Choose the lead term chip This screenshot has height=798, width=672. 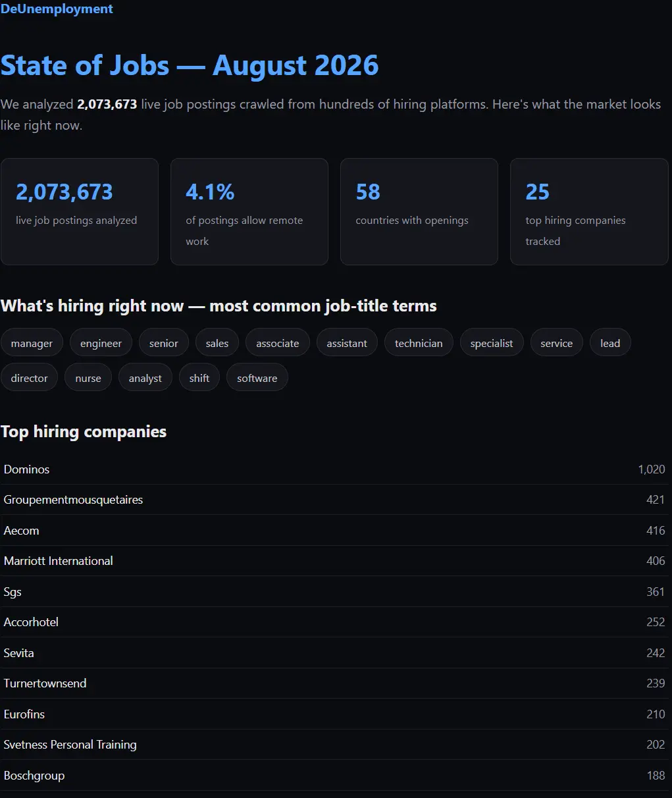tap(610, 343)
